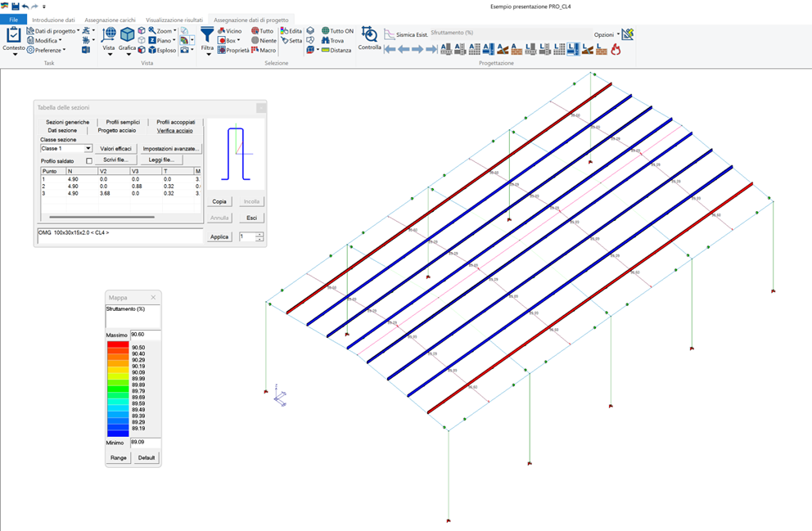Click Impostazioni avanzate... button
The width and height of the screenshot is (812, 531).
coord(171,149)
